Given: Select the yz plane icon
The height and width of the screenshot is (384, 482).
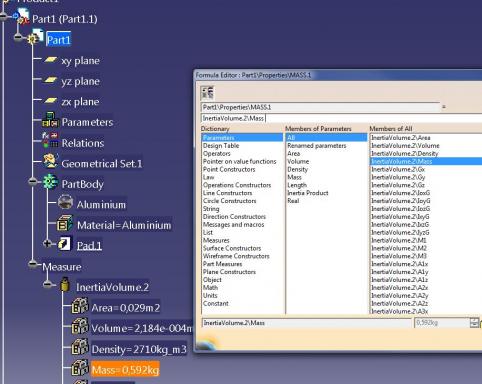Looking at the screenshot, I should click(51, 80).
